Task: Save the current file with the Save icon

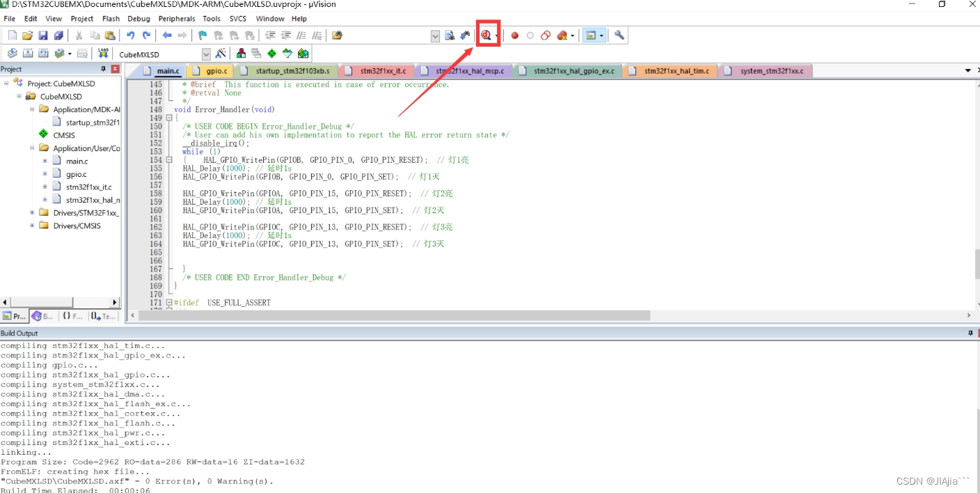Action: [x=42, y=36]
